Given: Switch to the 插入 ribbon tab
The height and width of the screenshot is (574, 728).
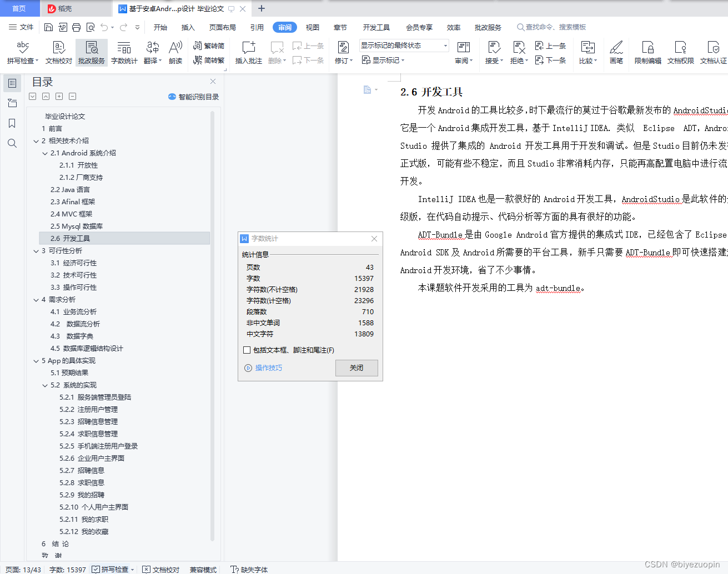Looking at the screenshot, I should point(188,27).
